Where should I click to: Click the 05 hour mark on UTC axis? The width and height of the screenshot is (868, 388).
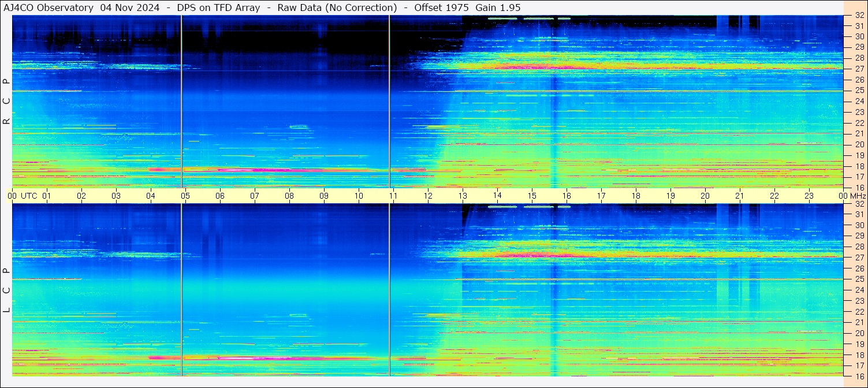click(x=185, y=196)
